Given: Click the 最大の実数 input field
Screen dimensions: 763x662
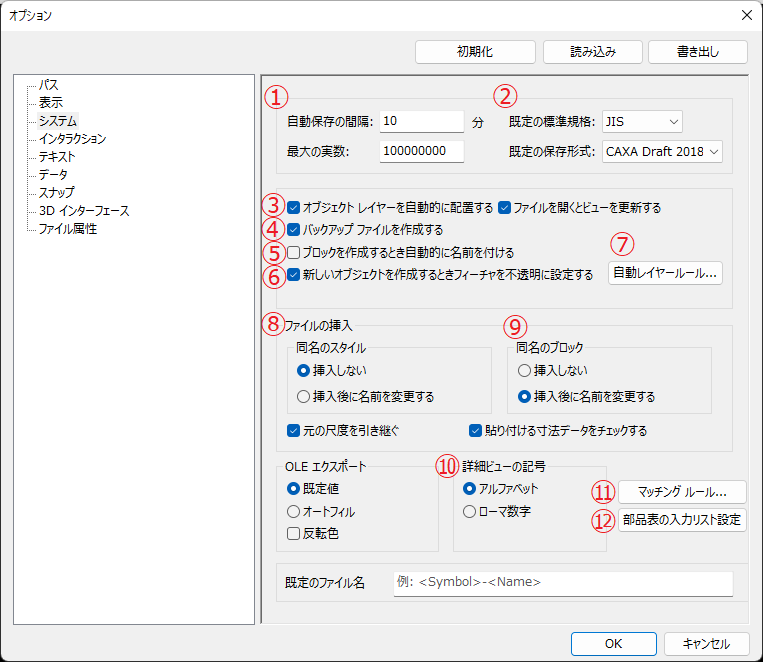Looking at the screenshot, I should [x=421, y=151].
